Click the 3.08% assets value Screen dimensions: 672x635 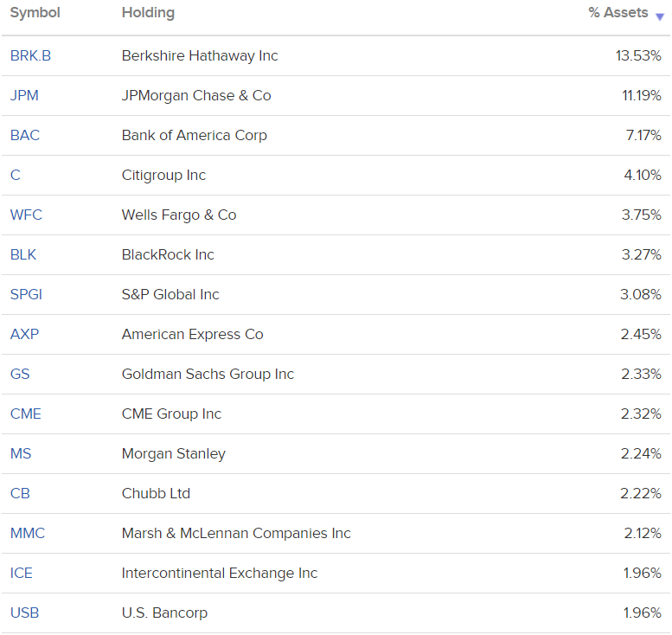coord(641,294)
